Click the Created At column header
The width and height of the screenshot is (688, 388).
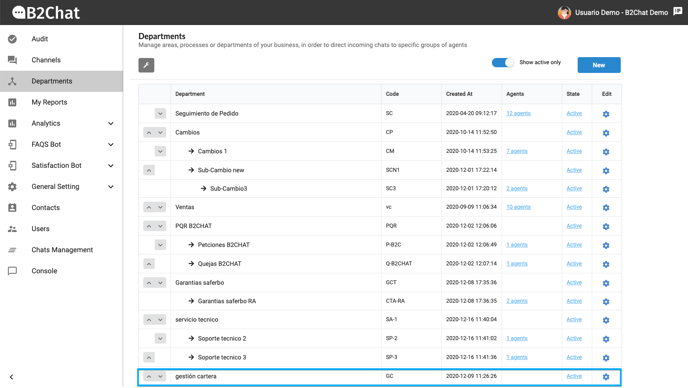459,94
